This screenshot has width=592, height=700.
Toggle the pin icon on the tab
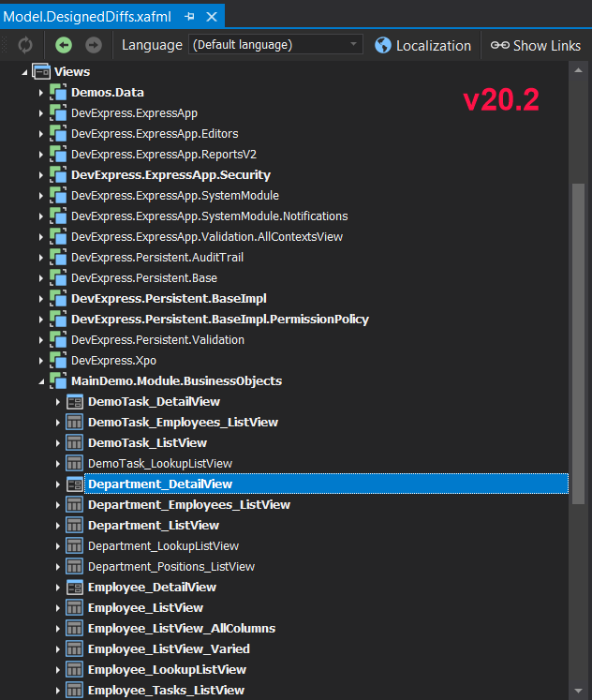189,17
